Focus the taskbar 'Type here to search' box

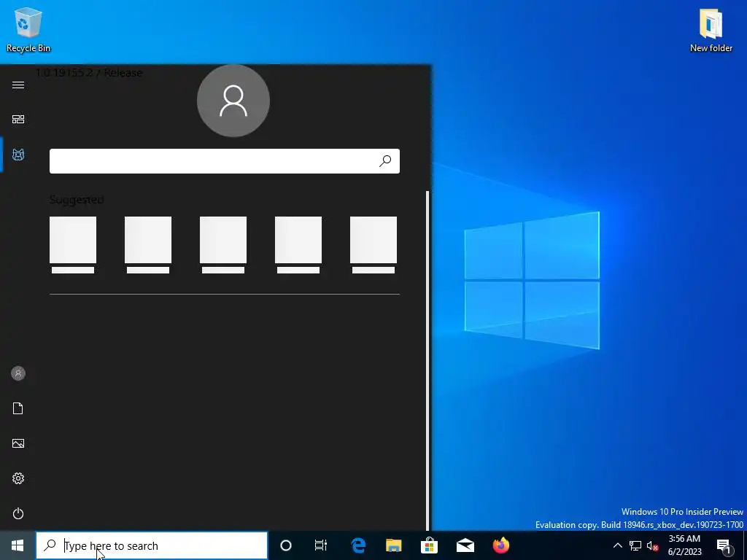[x=152, y=545]
